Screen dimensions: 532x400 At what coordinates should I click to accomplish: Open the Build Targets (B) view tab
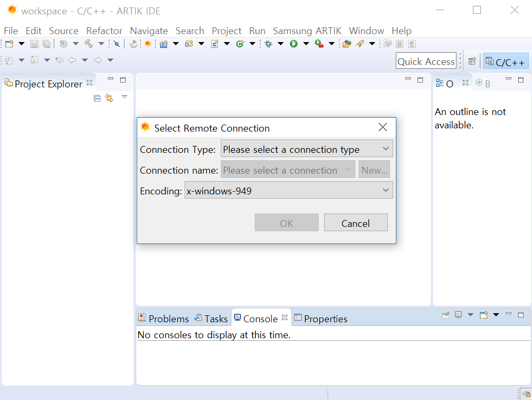tap(483, 83)
